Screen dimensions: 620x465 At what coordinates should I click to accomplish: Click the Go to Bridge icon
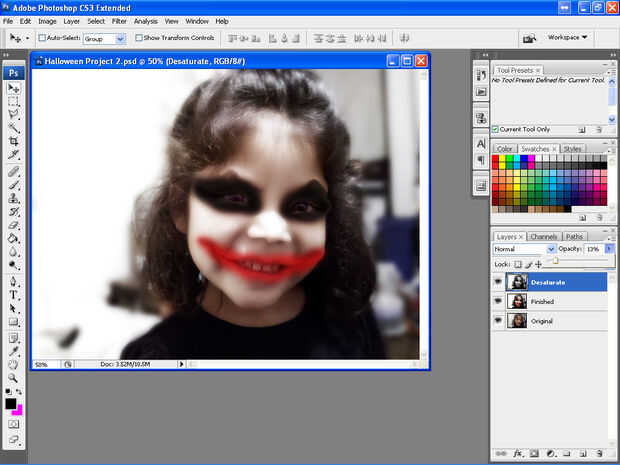pos(528,38)
